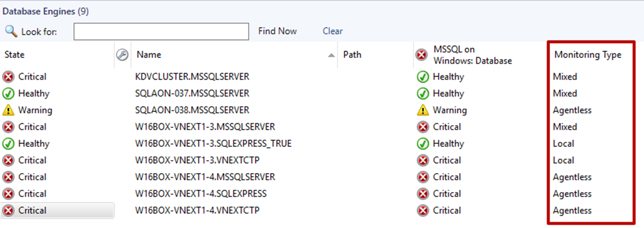Click the database healthy icon in W16BOX-VNEXT1-3.SQLEXPRESS_TRUE row

coord(423,144)
